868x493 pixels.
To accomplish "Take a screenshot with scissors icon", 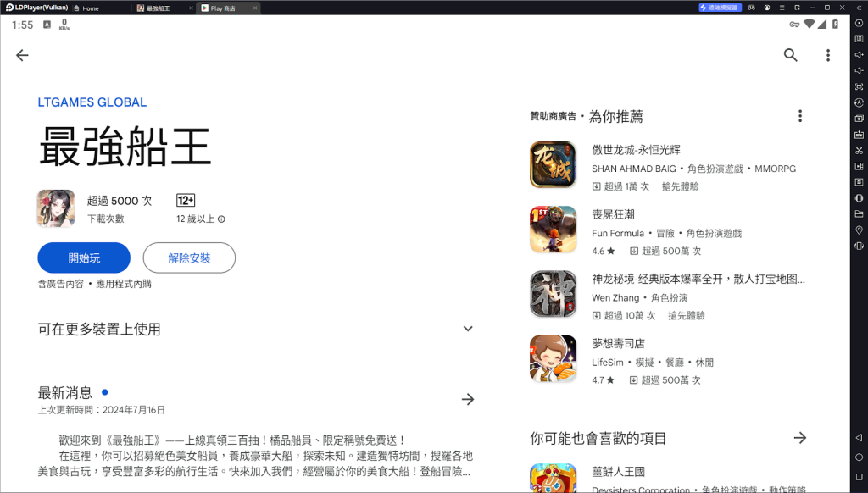I will 859,150.
